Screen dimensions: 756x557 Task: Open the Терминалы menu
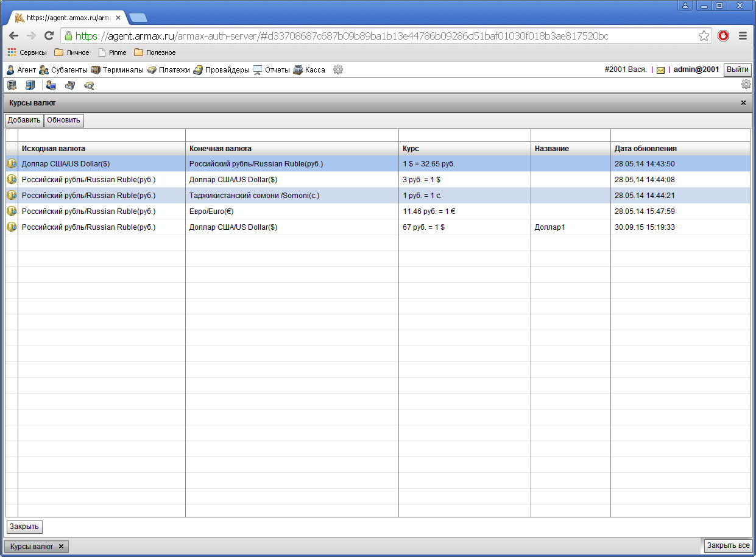tap(117, 70)
